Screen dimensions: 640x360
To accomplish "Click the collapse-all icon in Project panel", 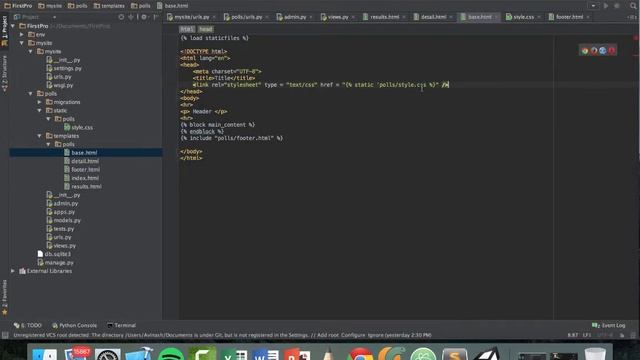I will pyautogui.click(x=131, y=17).
